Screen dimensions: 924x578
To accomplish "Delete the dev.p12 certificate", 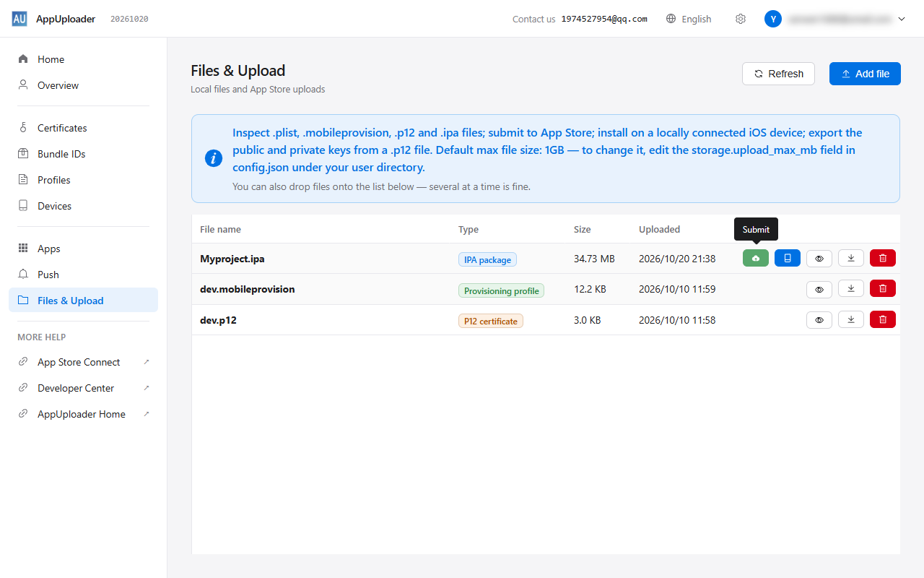I will [883, 319].
